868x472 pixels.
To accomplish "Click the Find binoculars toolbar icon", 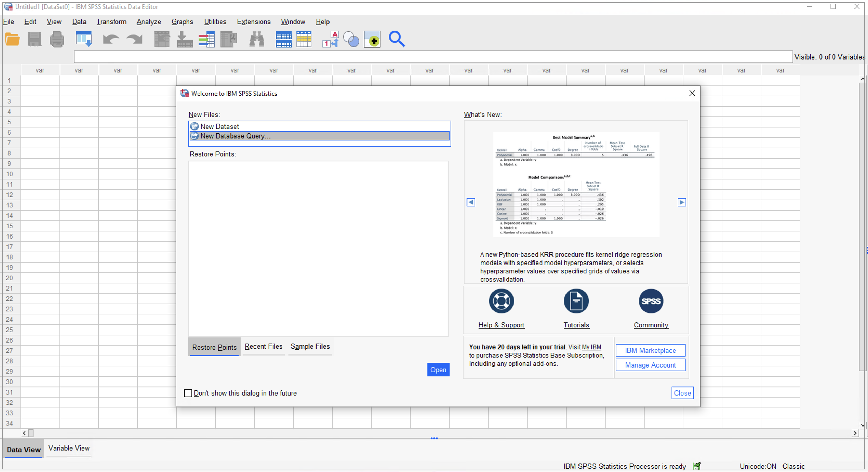I will tap(257, 40).
